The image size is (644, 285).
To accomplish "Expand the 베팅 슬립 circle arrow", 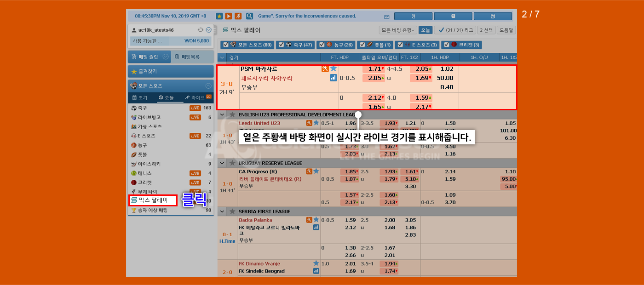I will tap(166, 57).
